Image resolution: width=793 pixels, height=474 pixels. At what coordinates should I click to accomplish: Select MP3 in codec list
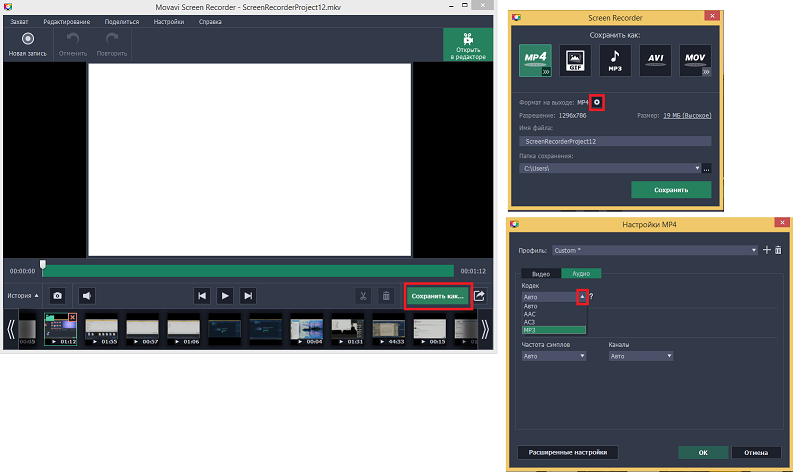pos(554,330)
